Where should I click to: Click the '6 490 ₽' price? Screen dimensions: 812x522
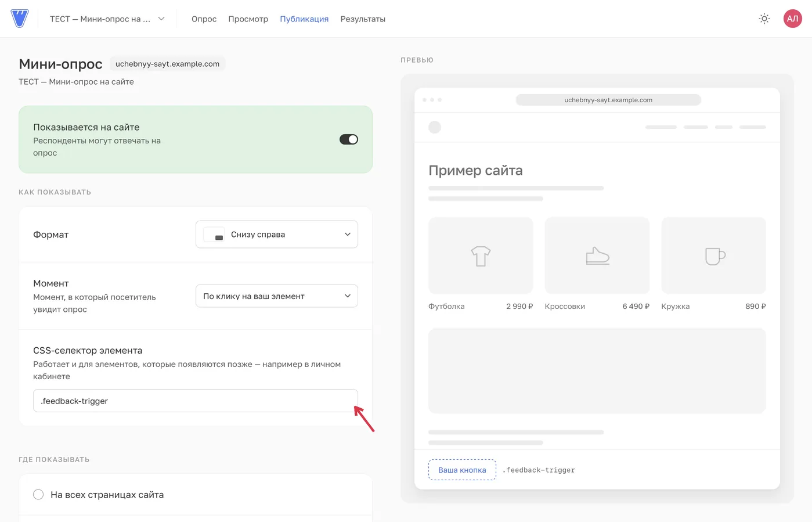pos(636,307)
